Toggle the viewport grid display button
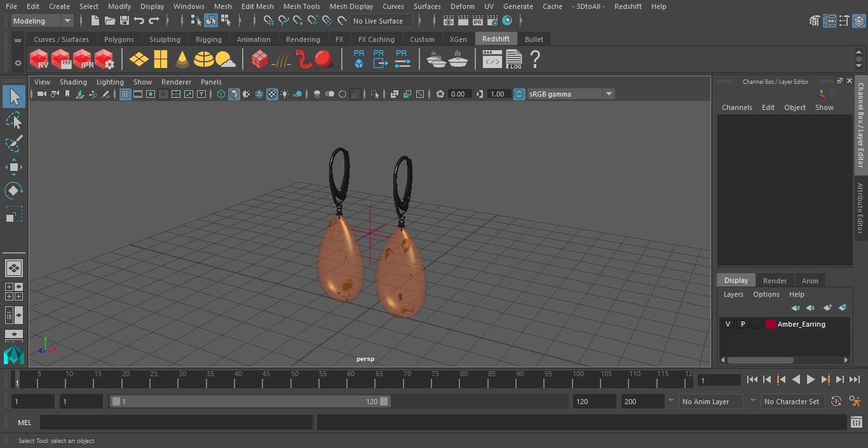 (x=125, y=94)
